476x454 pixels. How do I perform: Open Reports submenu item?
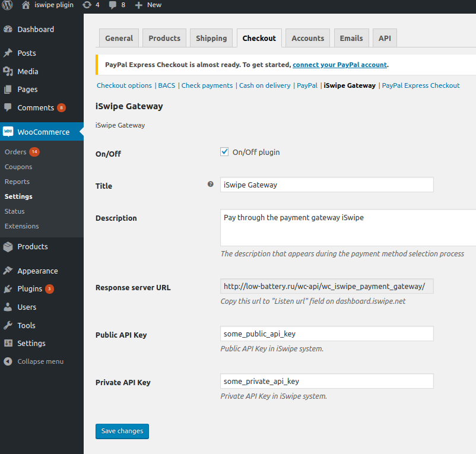(x=17, y=182)
